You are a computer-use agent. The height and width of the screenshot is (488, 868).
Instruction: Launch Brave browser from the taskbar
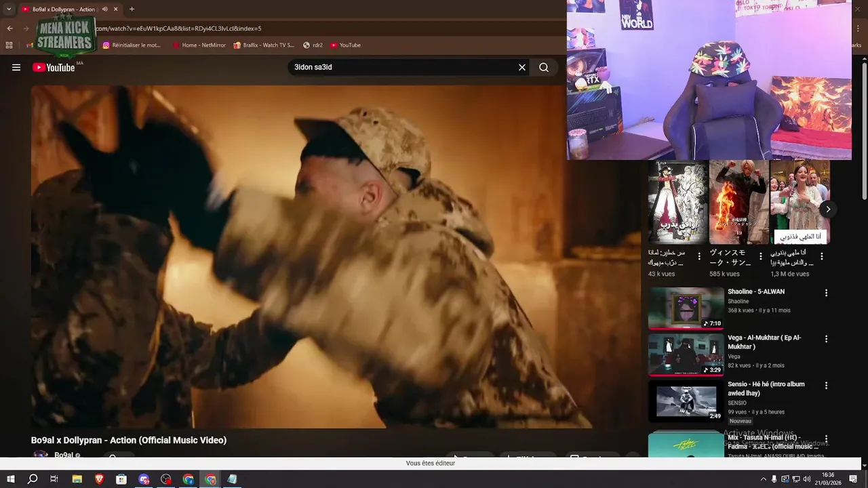coord(99,479)
